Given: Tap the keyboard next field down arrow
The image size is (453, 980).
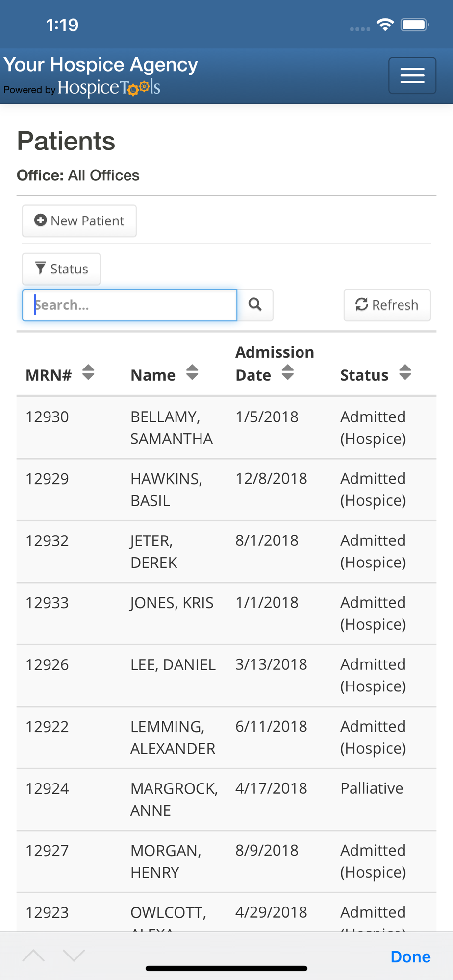Looking at the screenshot, I should tap(74, 955).
